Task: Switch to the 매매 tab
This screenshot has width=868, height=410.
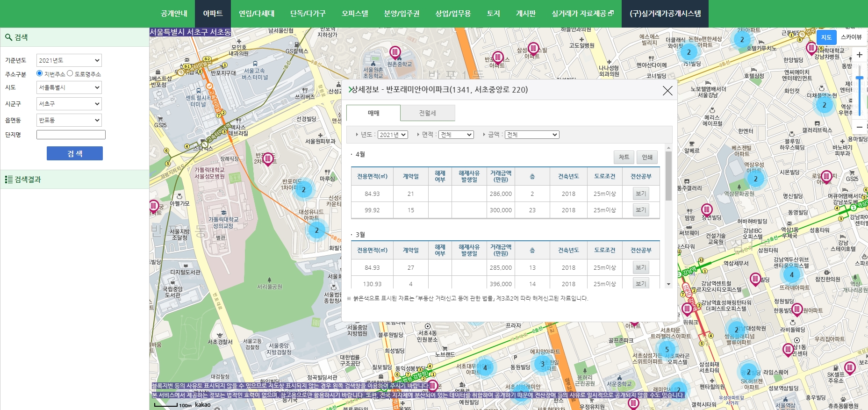Action: coord(373,113)
